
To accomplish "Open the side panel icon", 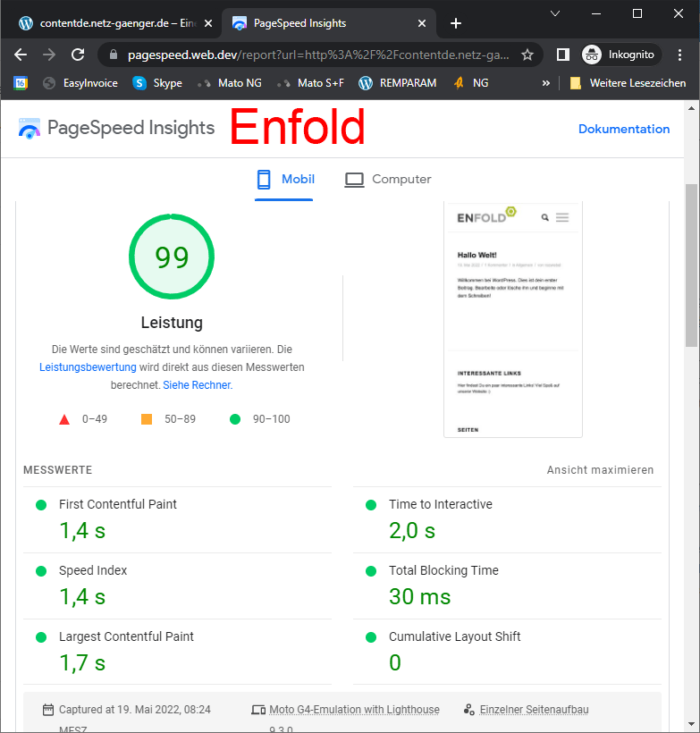I will tap(563, 55).
